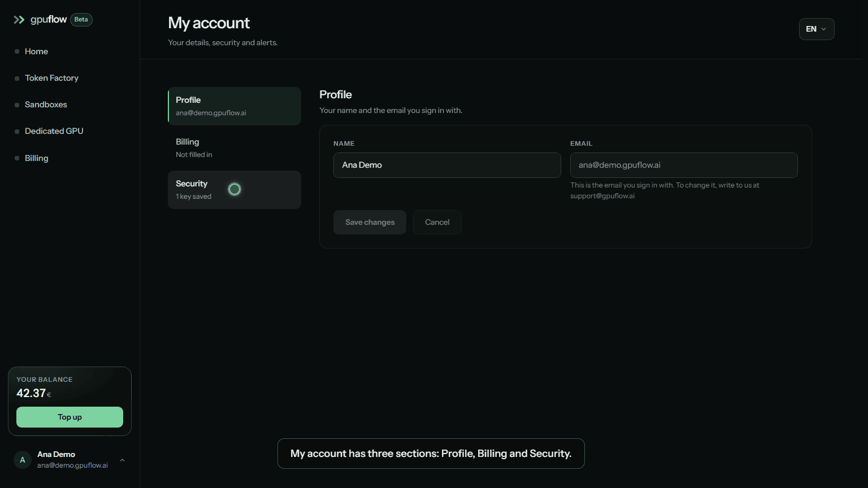
Task: Open Home in the sidebar
Action: tap(36, 51)
